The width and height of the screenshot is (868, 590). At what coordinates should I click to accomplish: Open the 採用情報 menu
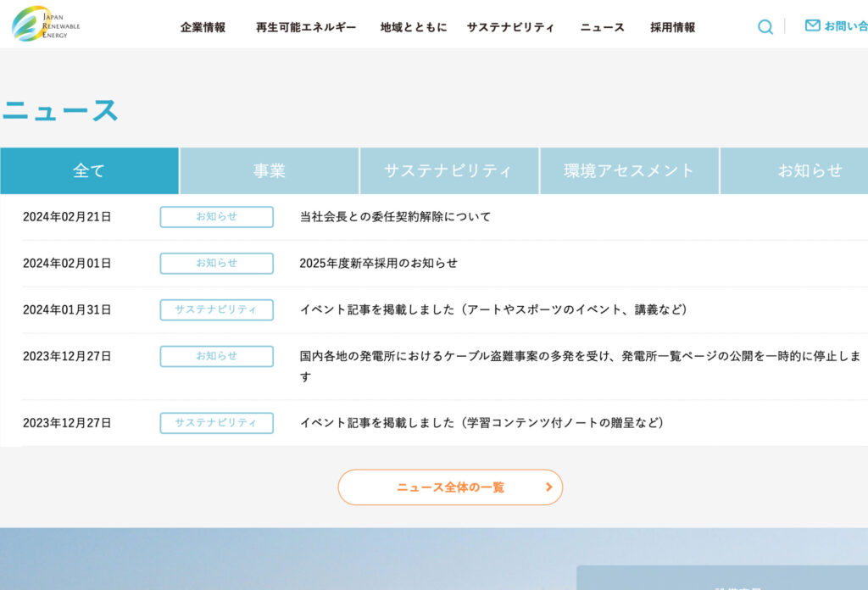[672, 26]
